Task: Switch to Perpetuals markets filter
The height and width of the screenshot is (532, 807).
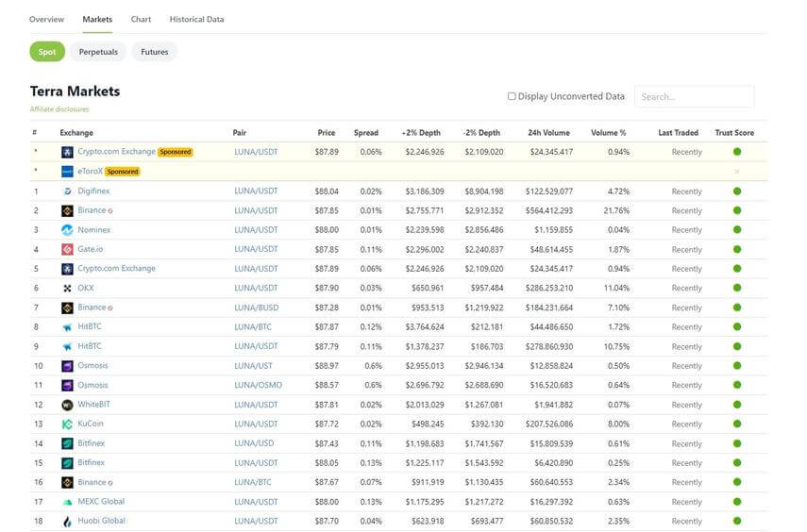Action: click(98, 52)
